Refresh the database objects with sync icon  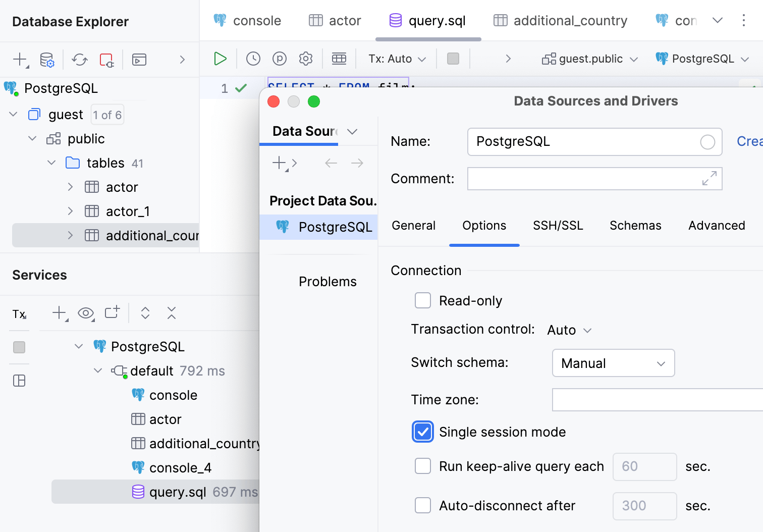point(79,59)
